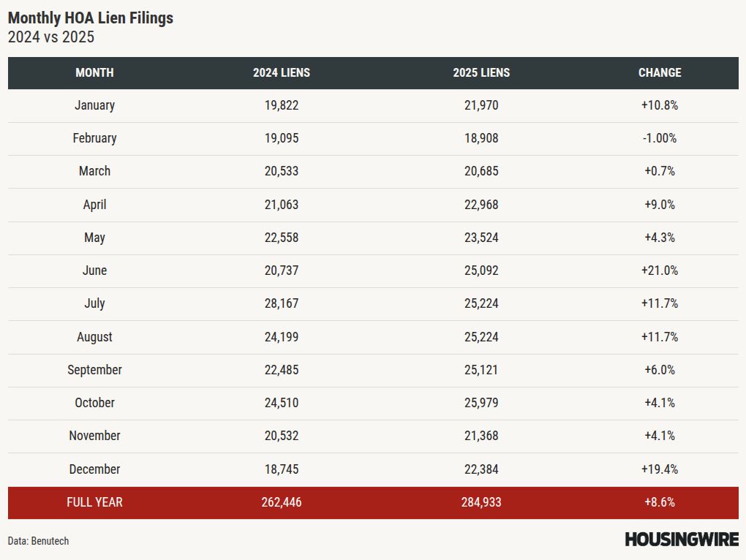Select the May row label
This screenshot has width=746, height=560.
click(x=94, y=238)
